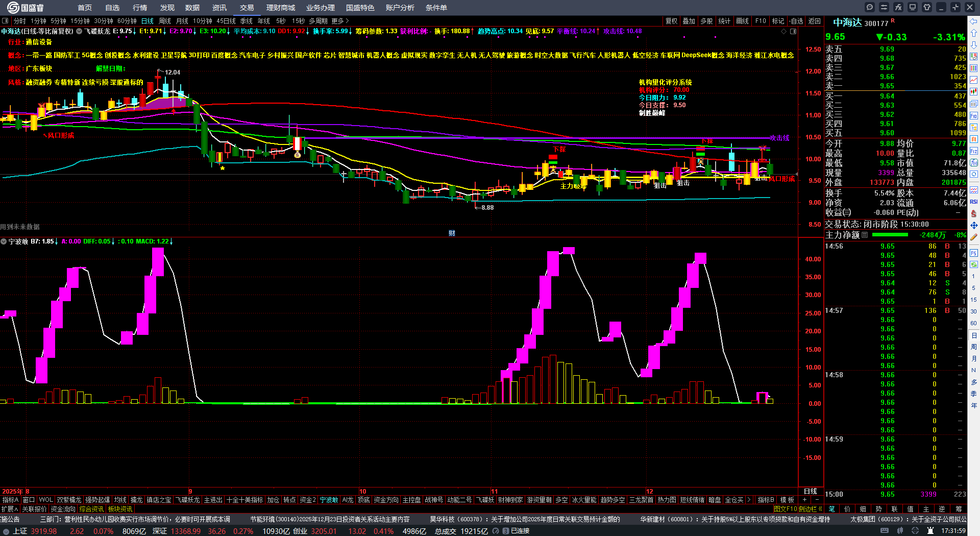Open the 行情 menu

(140, 8)
